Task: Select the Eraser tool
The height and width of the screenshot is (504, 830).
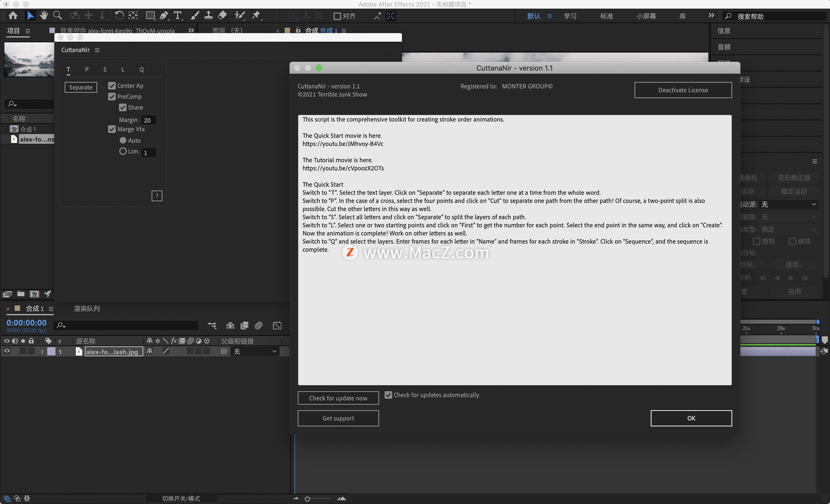Action: coord(222,16)
